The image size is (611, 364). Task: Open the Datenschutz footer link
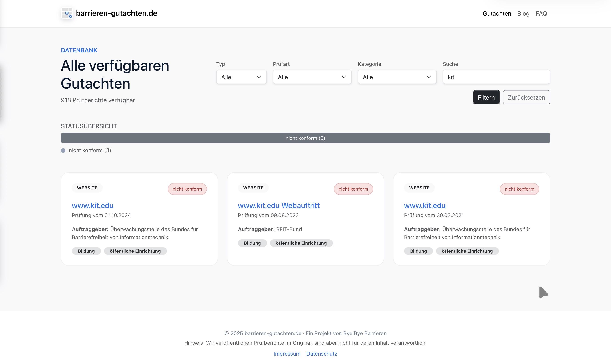(x=321, y=354)
